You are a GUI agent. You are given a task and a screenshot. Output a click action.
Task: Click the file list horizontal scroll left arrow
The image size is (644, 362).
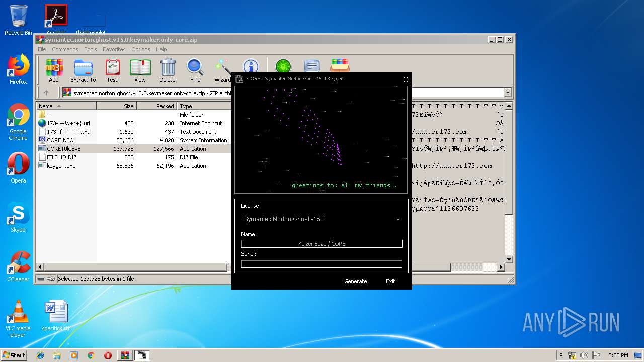coord(41,267)
